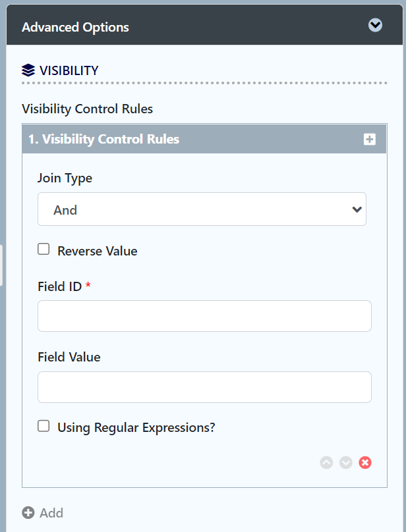Check the Using Regular Expressions box

pyautogui.click(x=43, y=426)
